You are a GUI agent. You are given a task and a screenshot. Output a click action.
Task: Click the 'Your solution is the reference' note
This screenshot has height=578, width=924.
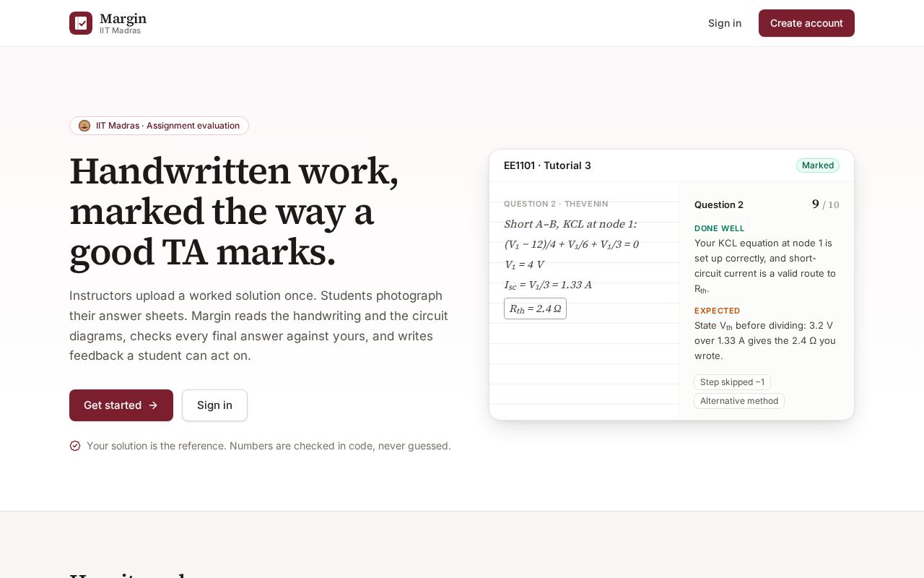pyautogui.click(x=269, y=446)
